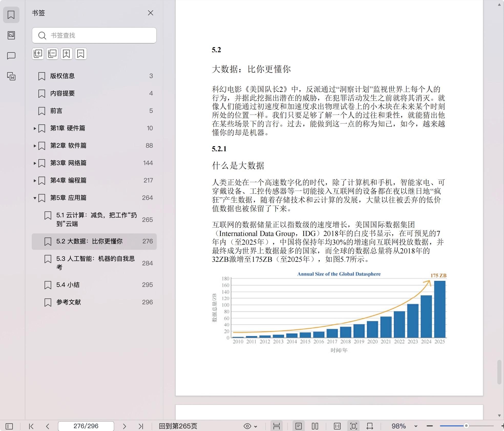
Task: Click the Global Datasphere bar chart
Action: pos(329,312)
